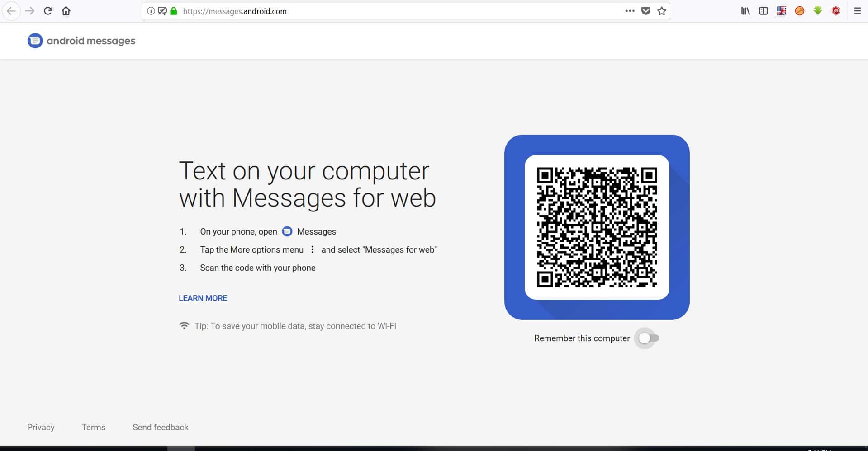Enable the Remember this computer switch
The height and width of the screenshot is (451, 868).
click(x=647, y=338)
